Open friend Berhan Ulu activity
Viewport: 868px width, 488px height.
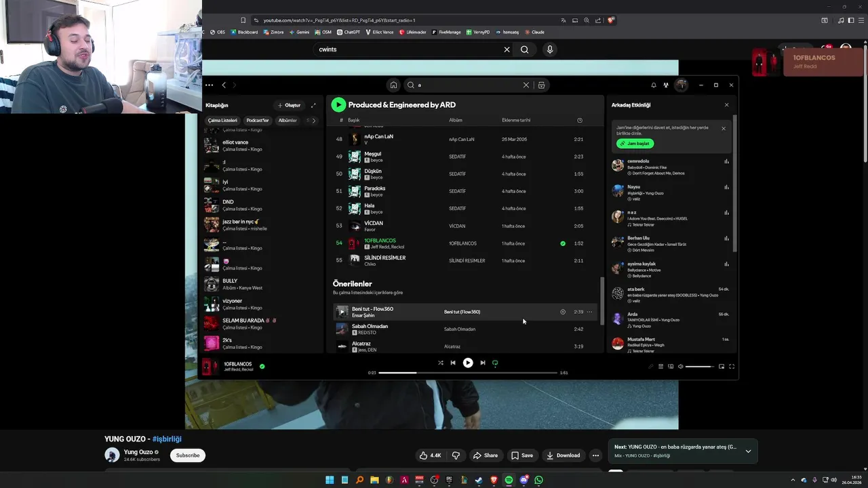click(670, 244)
